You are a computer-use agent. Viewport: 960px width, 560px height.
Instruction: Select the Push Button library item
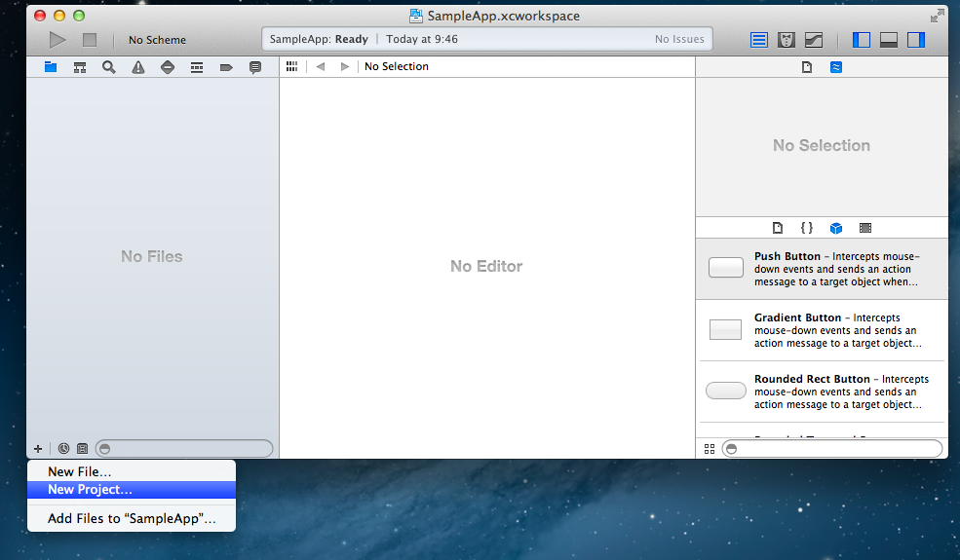coord(821,269)
